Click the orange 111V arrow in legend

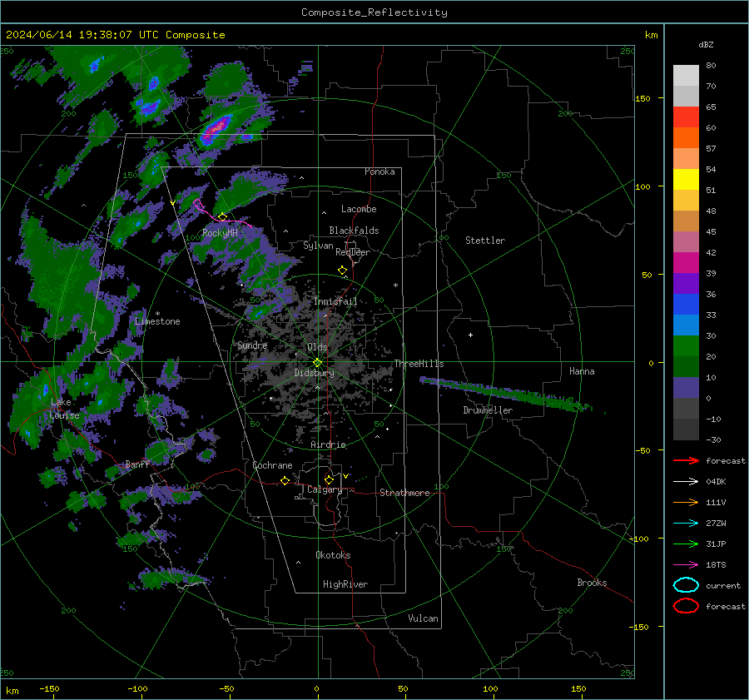pos(686,502)
